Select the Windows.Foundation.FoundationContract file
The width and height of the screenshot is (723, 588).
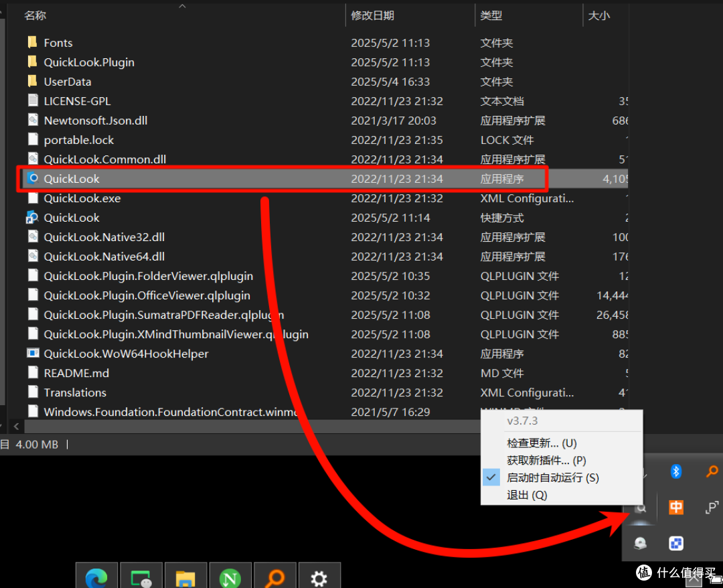click(x=171, y=411)
